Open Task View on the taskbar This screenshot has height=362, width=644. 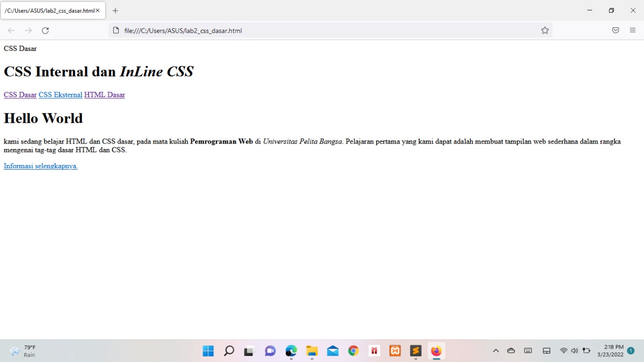pos(249,351)
